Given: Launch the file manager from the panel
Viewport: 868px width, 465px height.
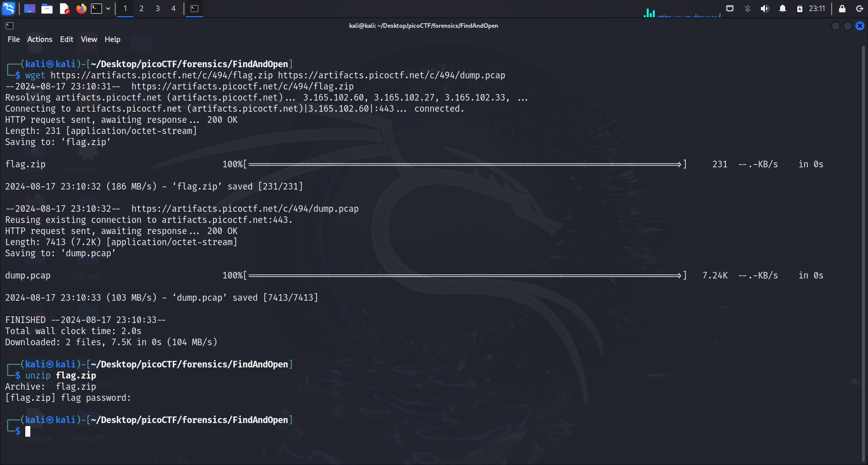Looking at the screenshot, I should click(47, 9).
